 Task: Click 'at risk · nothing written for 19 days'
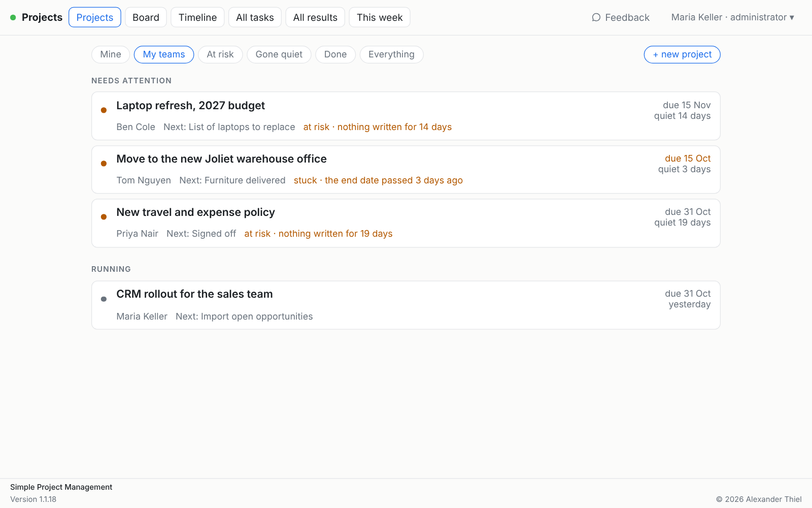tap(318, 234)
